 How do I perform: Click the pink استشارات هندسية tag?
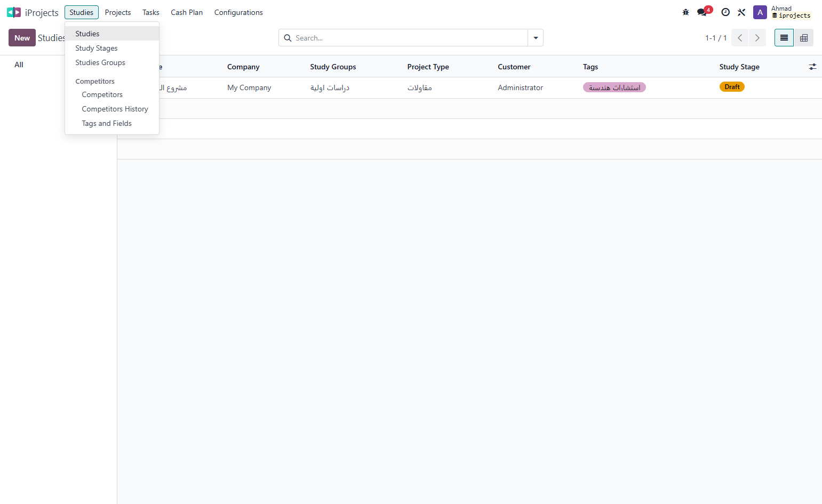click(x=614, y=87)
